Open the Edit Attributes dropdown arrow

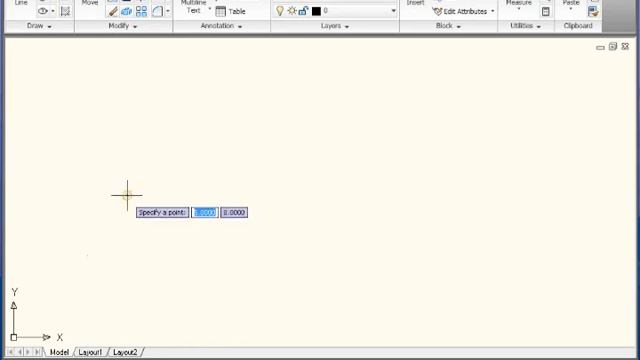493,11
